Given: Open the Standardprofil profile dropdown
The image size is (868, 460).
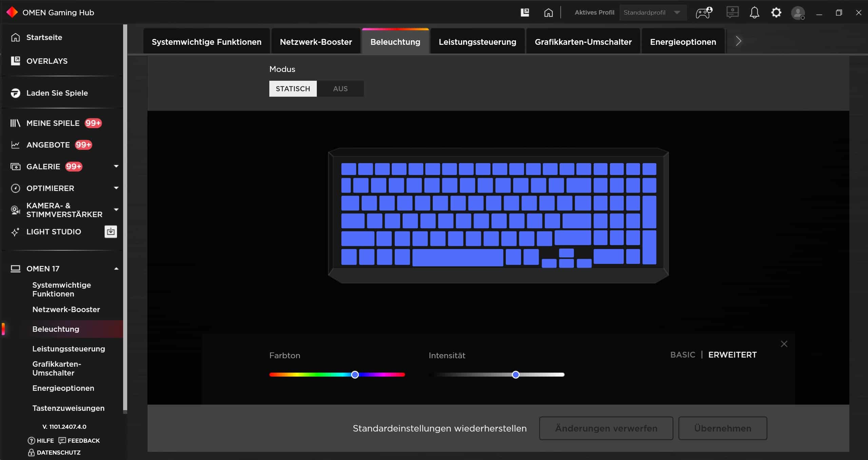Looking at the screenshot, I should point(653,13).
